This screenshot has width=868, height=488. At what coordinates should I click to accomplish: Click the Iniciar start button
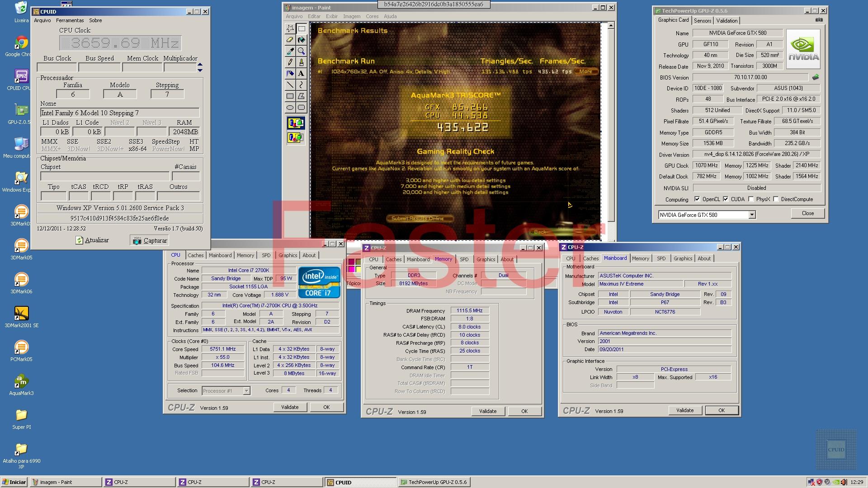coord(14,482)
